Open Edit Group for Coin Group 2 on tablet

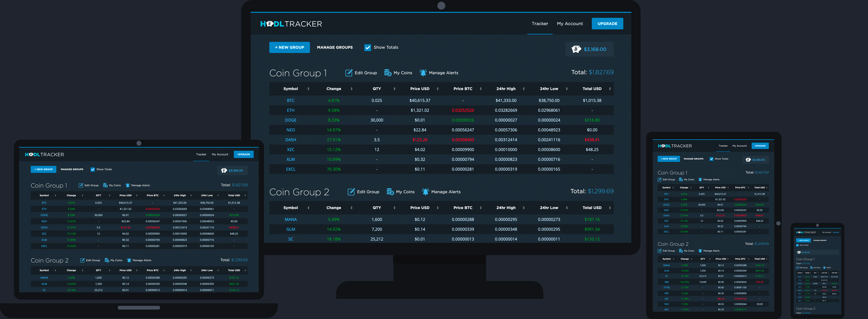point(666,251)
